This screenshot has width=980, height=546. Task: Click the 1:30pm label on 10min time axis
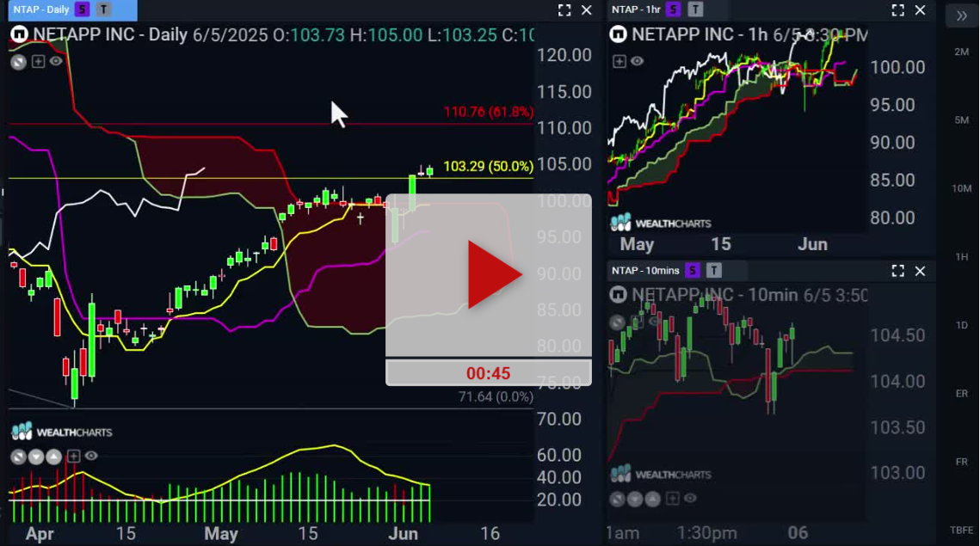(707, 533)
